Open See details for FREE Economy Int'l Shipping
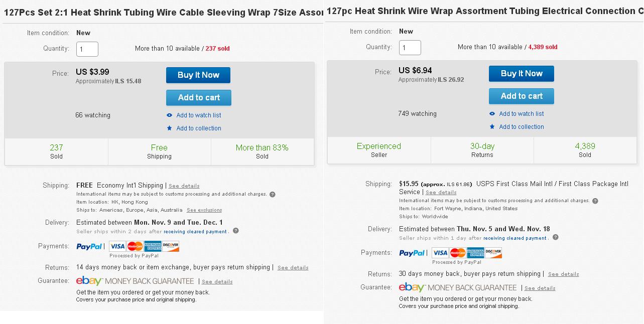Viewport: 644px width, 324px height. click(184, 186)
